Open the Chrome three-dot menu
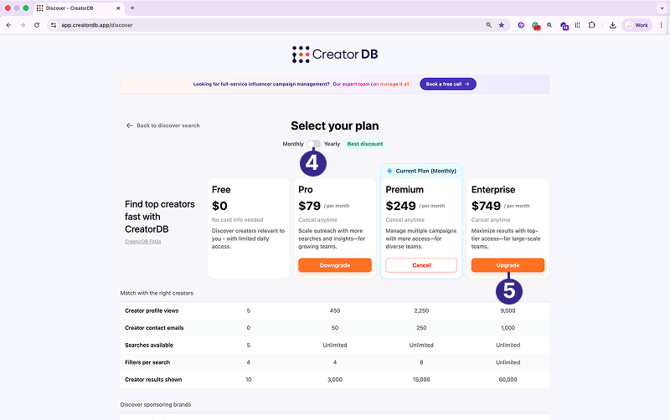The width and height of the screenshot is (670, 420). (x=661, y=25)
